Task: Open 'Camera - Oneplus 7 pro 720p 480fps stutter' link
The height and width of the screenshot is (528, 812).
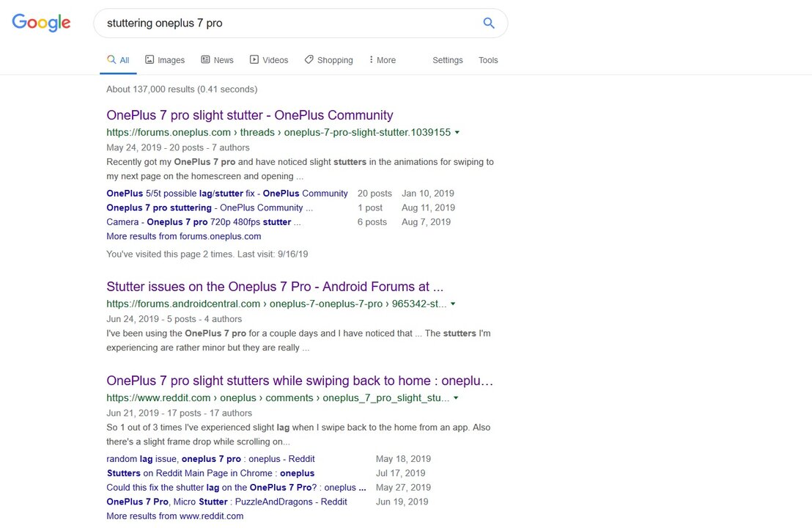Action: click(x=203, y=221)
